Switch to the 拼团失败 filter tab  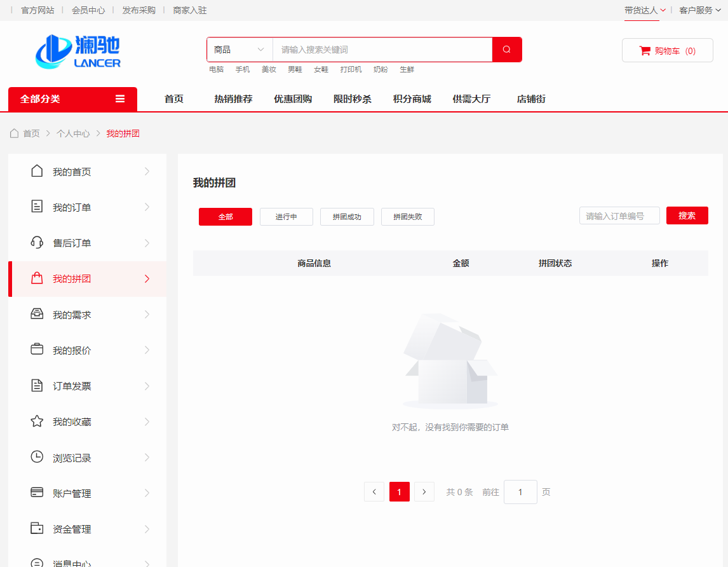coord(407,217)
